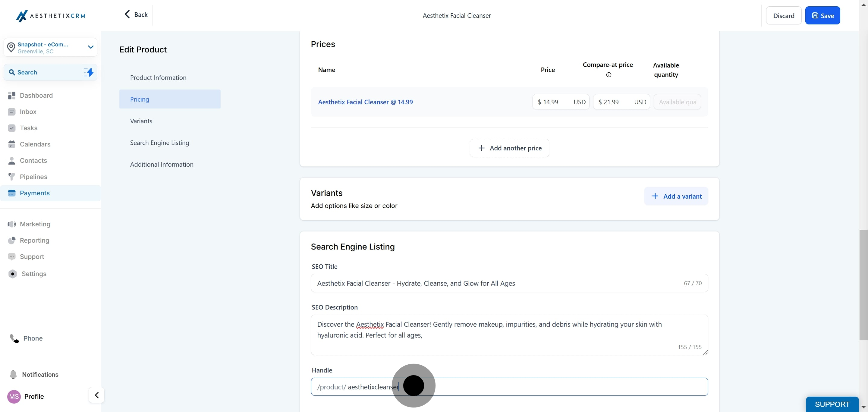Open the Dashboard icon in sidebar
Image resolution: width=868 pixels, height=412 pixels.
tap(12, 96)
